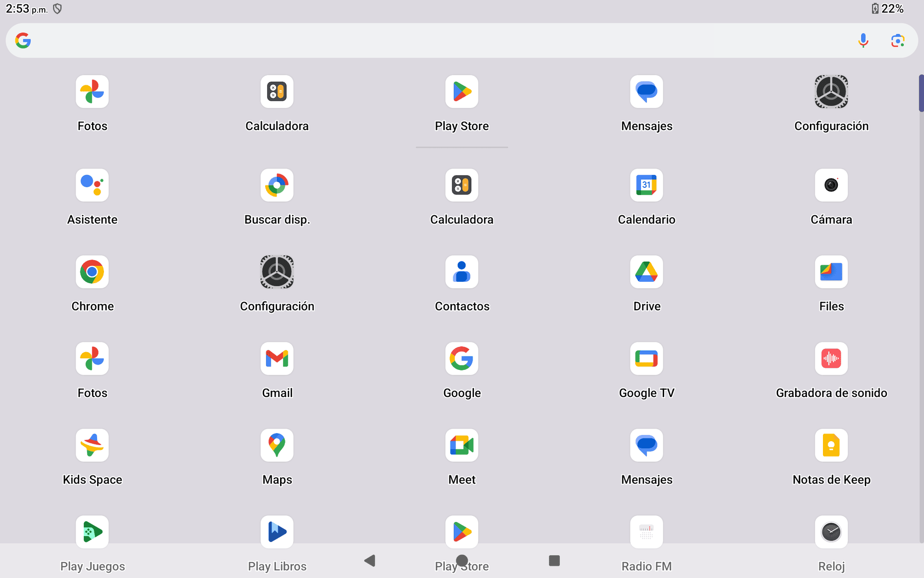Launch the Gmail app
This screenshot has width=924, height=578.
(277, 359)
